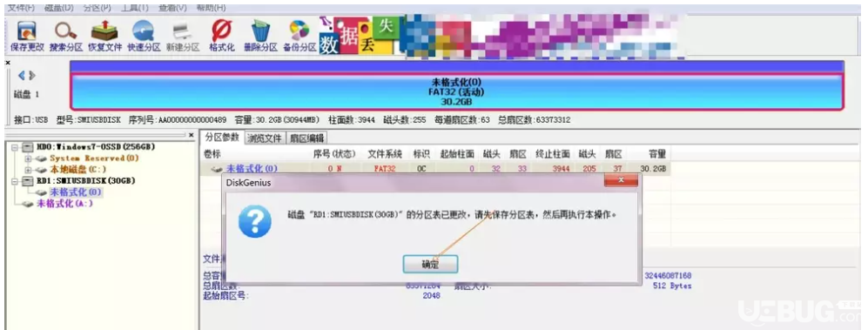Switch to the 扇区编辑 tab
868x330 pixels.
click(x=306, y=138)
